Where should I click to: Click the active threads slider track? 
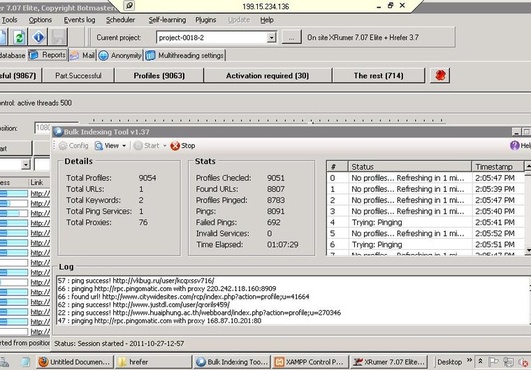[268, 121]
